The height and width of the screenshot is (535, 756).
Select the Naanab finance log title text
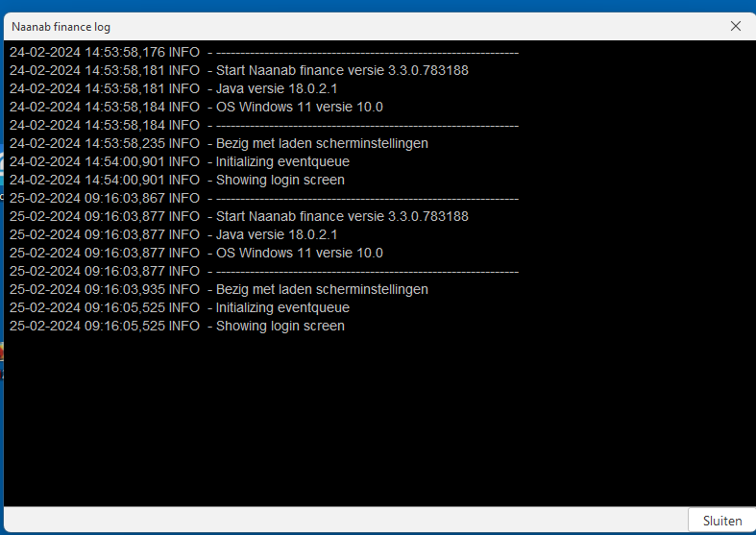click(61, 27)
